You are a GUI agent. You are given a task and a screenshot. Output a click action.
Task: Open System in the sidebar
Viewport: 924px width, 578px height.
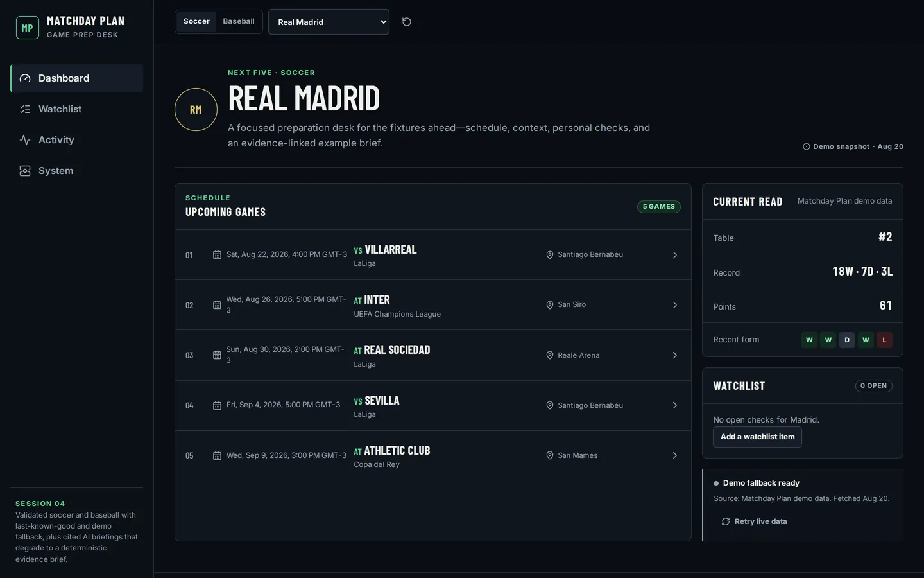click(x=76, y=171)
